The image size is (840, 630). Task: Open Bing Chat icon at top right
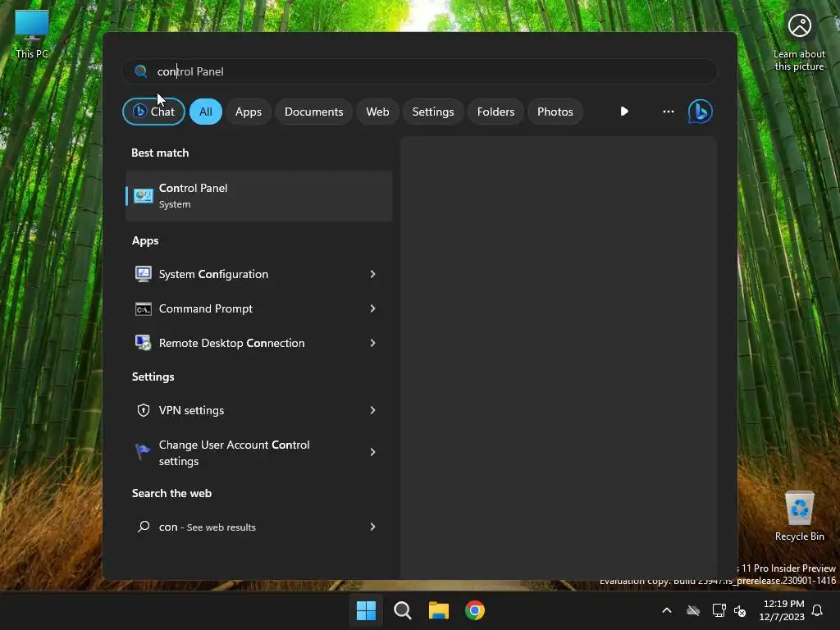pos(700,112)
